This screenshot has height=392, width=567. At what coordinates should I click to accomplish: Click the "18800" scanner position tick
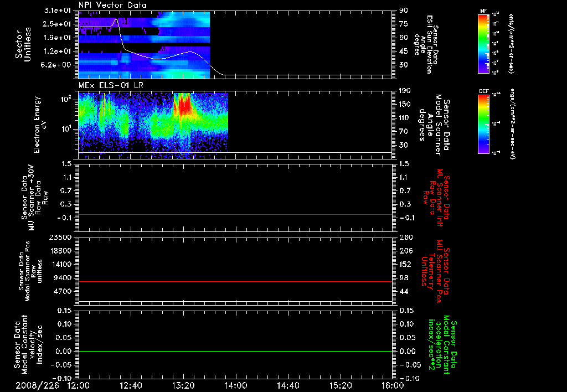60,251
